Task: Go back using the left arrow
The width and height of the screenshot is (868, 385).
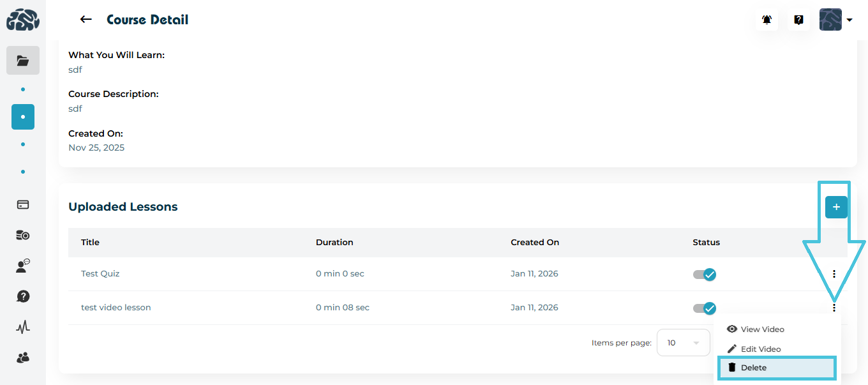Action: coord(86,20)
